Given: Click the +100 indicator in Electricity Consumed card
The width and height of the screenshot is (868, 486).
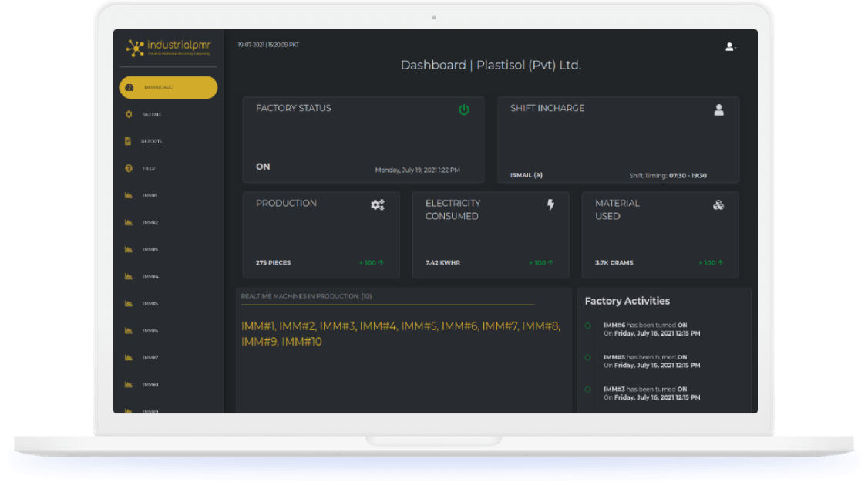Looking at the screenshot, I should pos(541,263).
